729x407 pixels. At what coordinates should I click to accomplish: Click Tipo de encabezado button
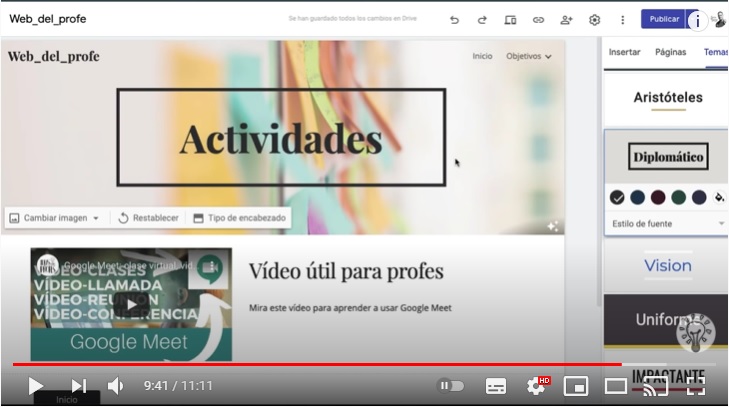click(239, 218)
